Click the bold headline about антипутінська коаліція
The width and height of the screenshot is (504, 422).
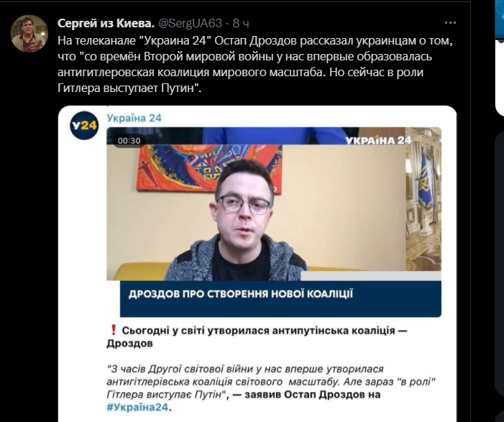tap(257, 337)
